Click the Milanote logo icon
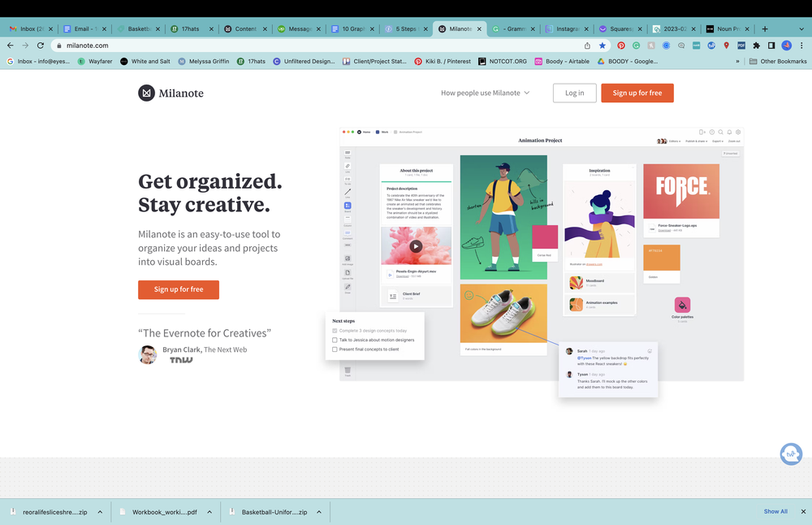 tap(146, 93)
